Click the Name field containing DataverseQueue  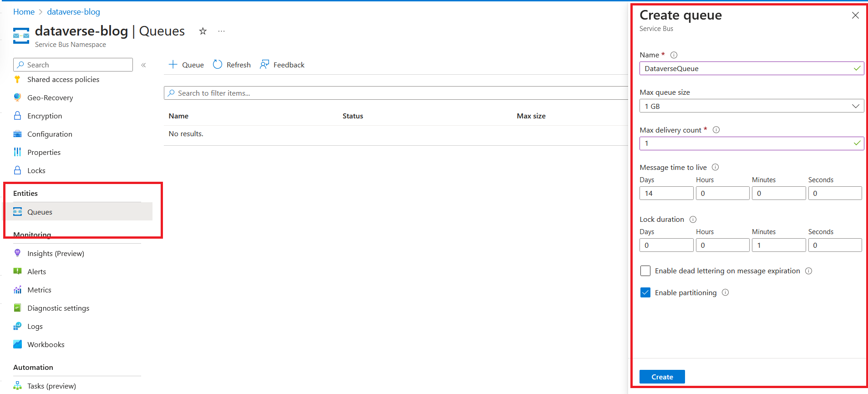coord(751,68)
